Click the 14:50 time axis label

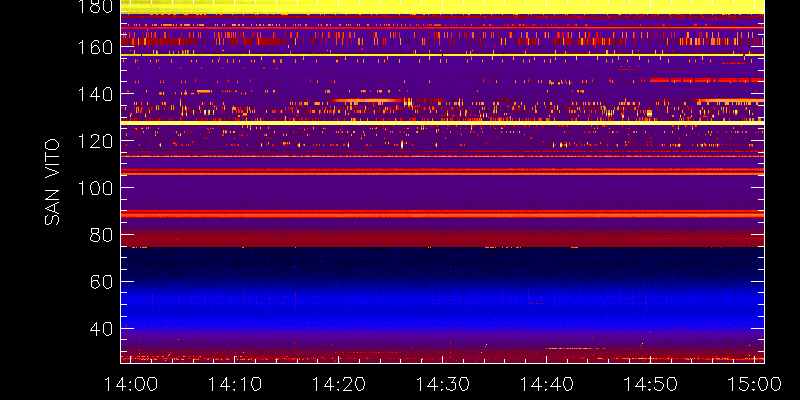[x=650, y=384]
